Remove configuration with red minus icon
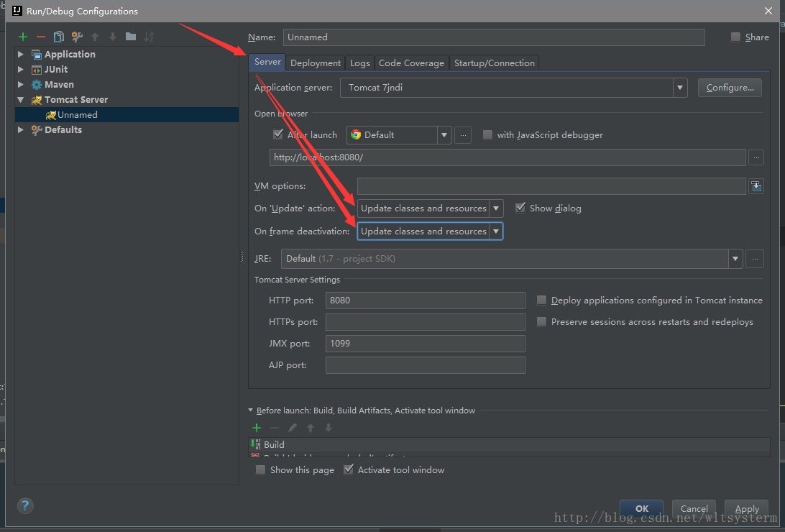The width and height of the screenshot is (785, 532). tap(41, 37)
